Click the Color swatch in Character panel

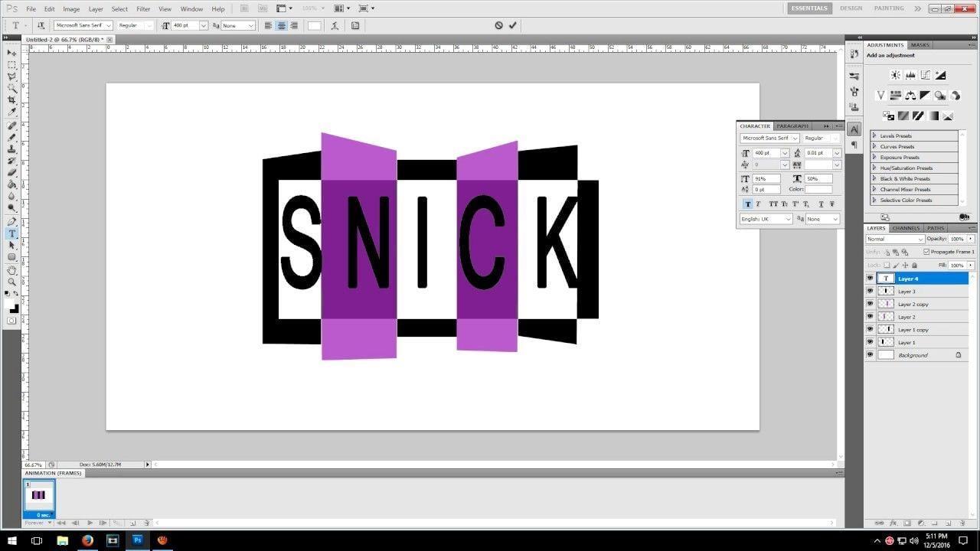(818, 189)
